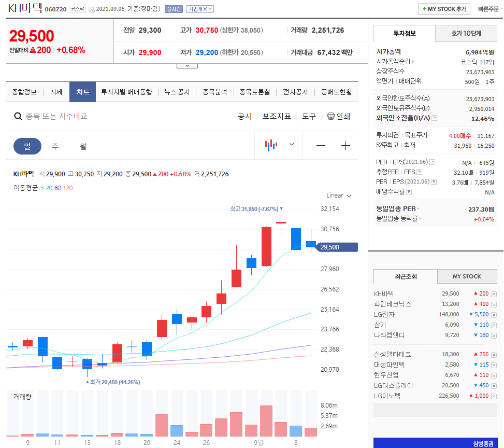This screenshot has height=448, width=504.
Task: Open help icon for 외국인소진율(B/A)
Action: click(434, 118)
